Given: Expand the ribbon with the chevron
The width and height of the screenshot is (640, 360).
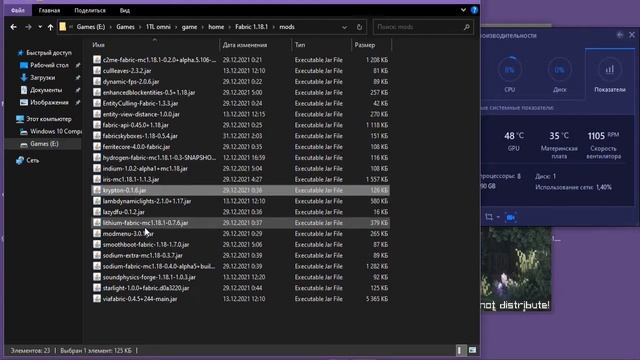Looking at the screenshot, I should pyautogui.click(x=463, y=10).
